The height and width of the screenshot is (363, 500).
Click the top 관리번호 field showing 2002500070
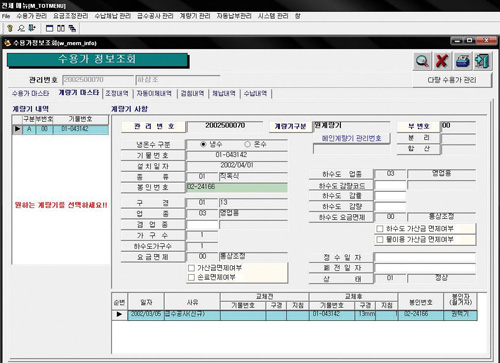(98, 80)
